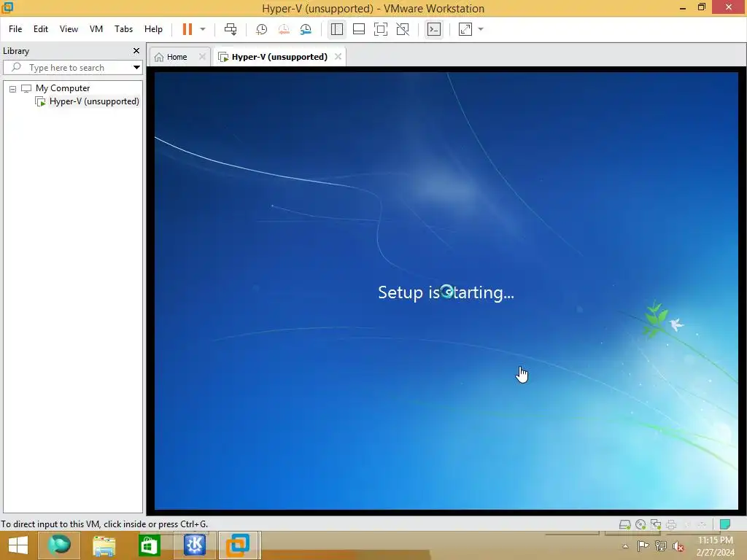This screenshot has height=560, width=747.
Task: Collapse the My Computer tree node
Action: tap(13, 88)
